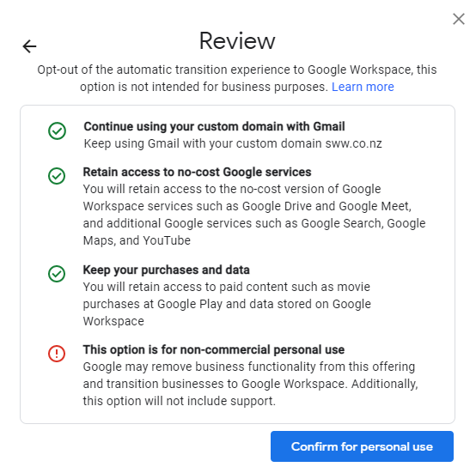Click the Google Drive and Google Meet paragraph
The image size is (476, 473).
click(x=254, y=215)
